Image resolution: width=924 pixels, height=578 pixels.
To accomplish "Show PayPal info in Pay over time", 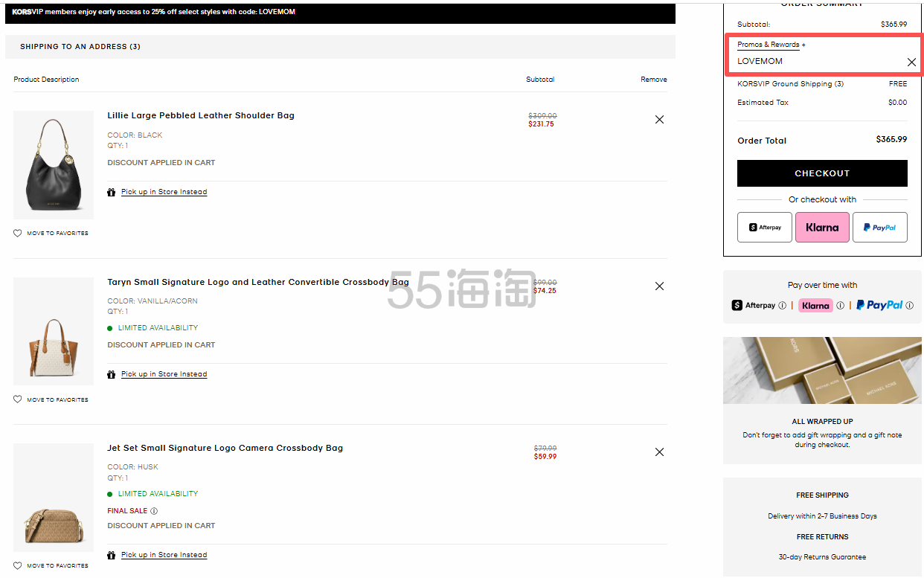I will coord(909,306).
